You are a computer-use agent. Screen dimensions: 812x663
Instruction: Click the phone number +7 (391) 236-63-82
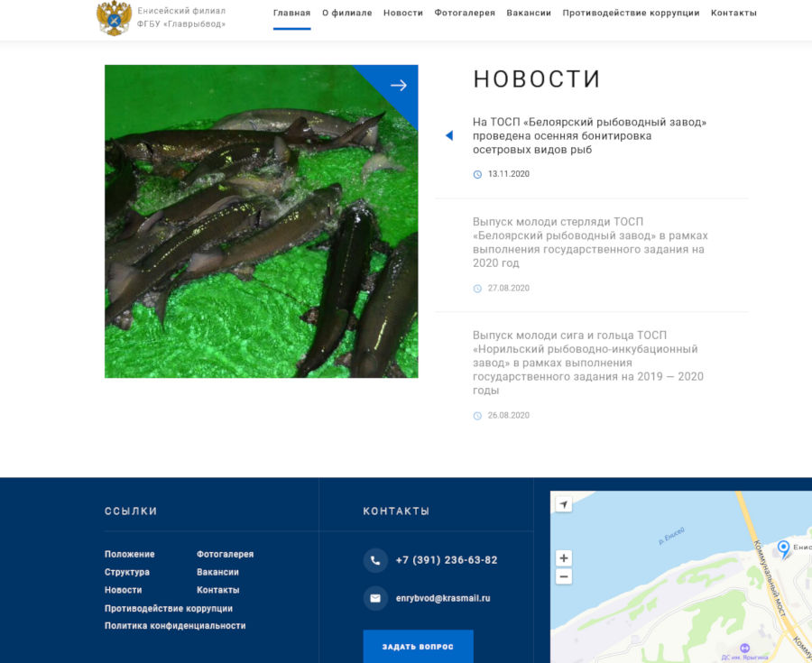446,560
